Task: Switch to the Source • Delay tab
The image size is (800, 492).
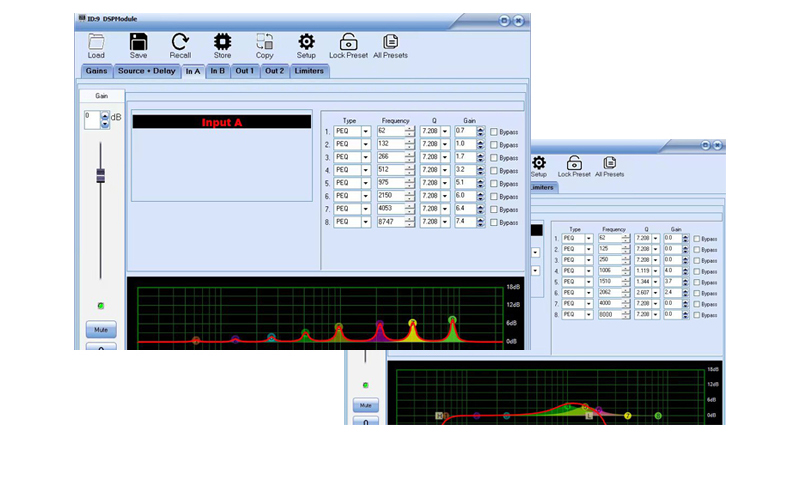Action: (x=146, y=71)
